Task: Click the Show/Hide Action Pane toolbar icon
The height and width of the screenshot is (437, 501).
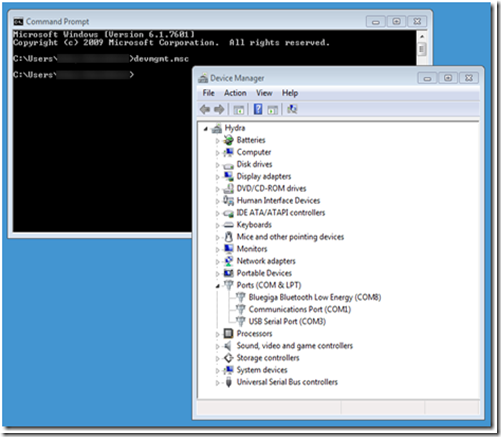Action: [273, 110]
